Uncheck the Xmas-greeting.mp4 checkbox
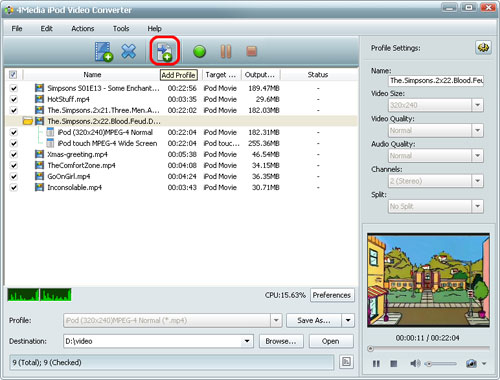 (14, 154)
